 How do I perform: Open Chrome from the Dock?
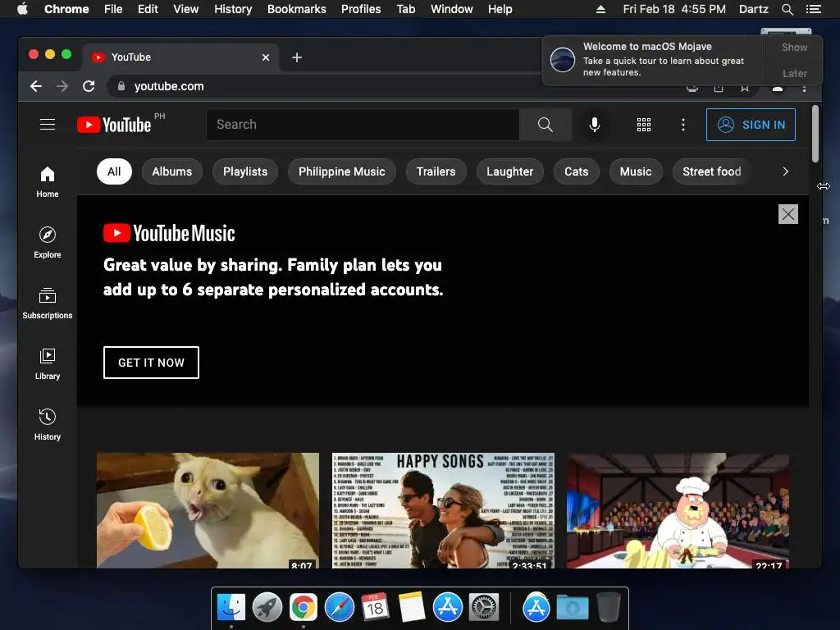click(304, 607)
